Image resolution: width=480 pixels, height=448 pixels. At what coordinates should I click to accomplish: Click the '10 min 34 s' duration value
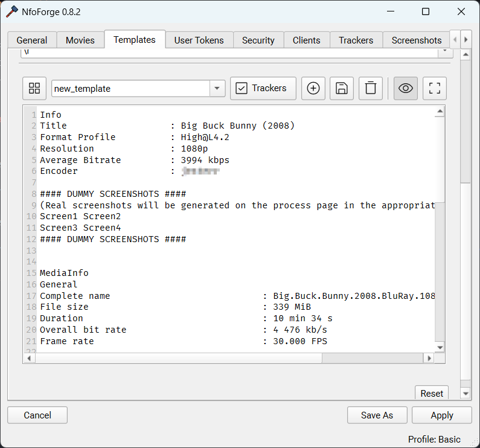[x=302, y=318]
